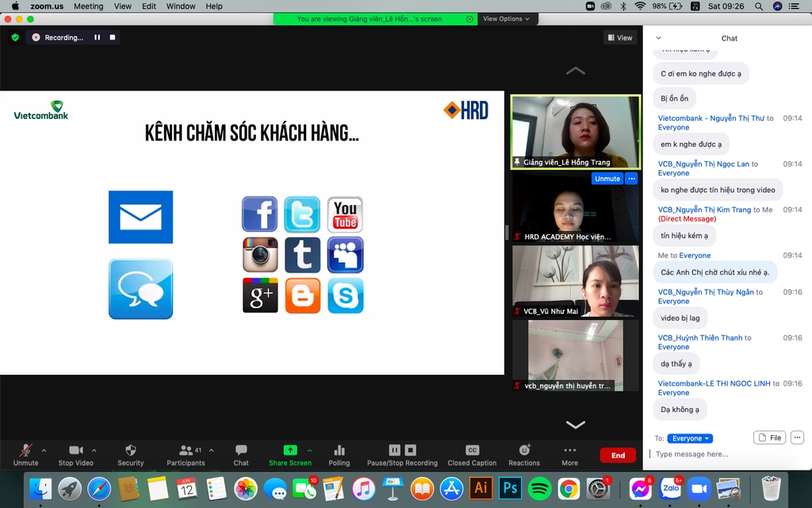Open the Help menu in menu bar

point(214,6)
